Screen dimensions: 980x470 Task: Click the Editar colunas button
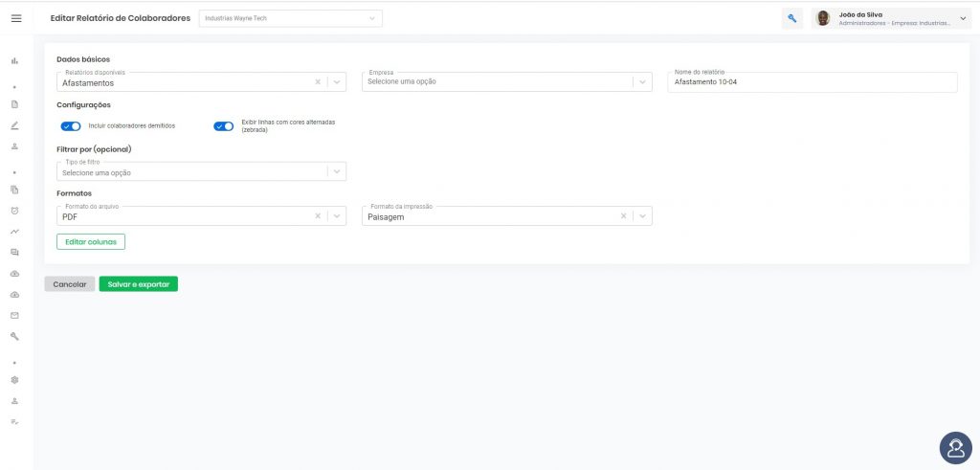pyautogui.click(x=91, y=242)
